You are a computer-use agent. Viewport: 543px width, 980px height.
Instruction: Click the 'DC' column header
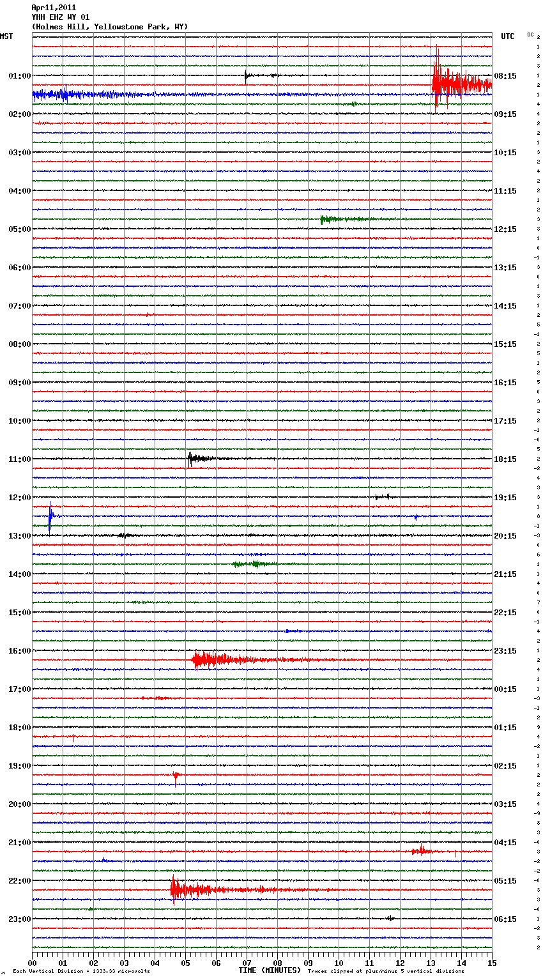click(530, 34)
